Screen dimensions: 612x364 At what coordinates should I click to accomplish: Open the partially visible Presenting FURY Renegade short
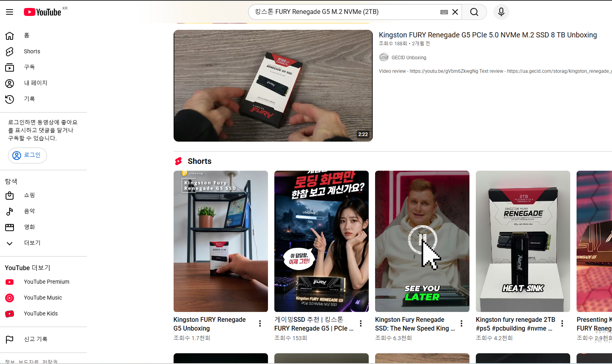[x=594, y=241]
